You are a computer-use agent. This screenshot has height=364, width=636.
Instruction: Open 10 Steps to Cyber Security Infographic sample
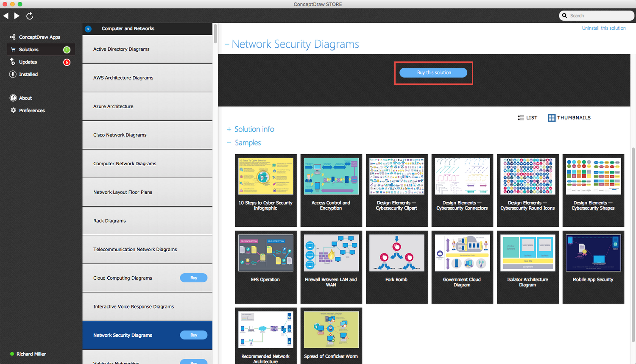coord(266,190)
